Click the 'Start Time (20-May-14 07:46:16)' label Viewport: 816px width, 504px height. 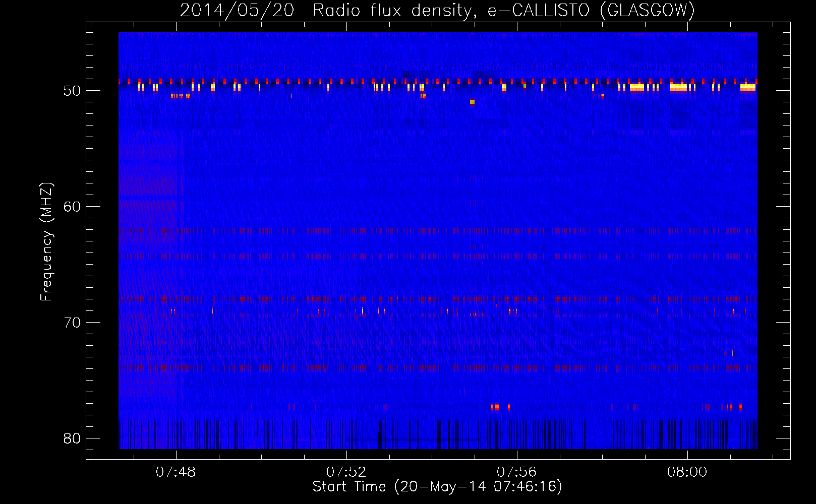(x=437, y=486)
